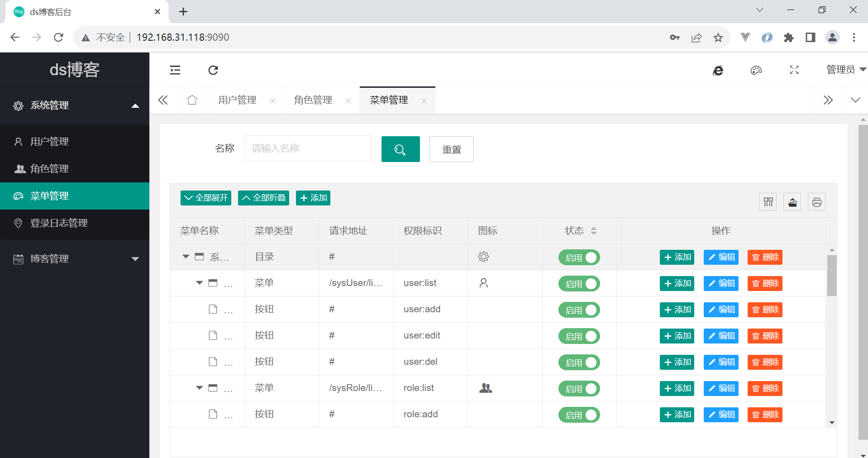Expand the 博客管理 sidebar group
Viewport: 868px width, 458px height.
(75, 259)
